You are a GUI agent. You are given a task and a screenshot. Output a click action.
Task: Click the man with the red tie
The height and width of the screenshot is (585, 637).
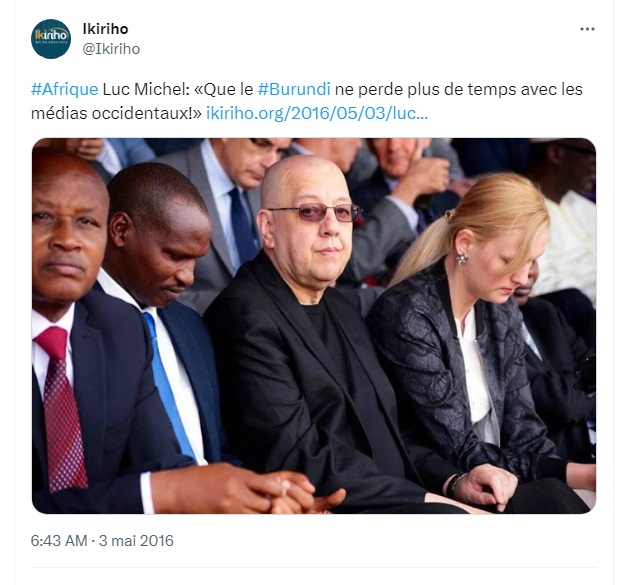click(69, 325)
